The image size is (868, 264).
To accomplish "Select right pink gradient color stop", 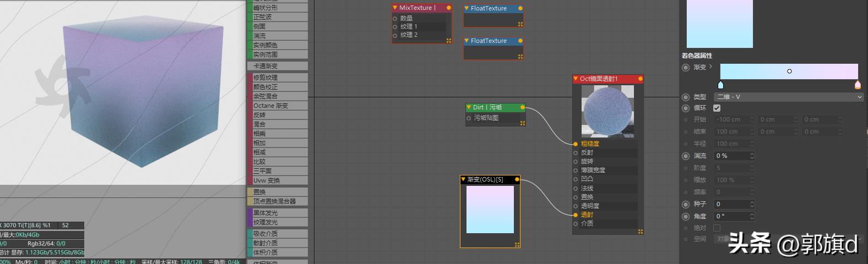I will (858, 85).
